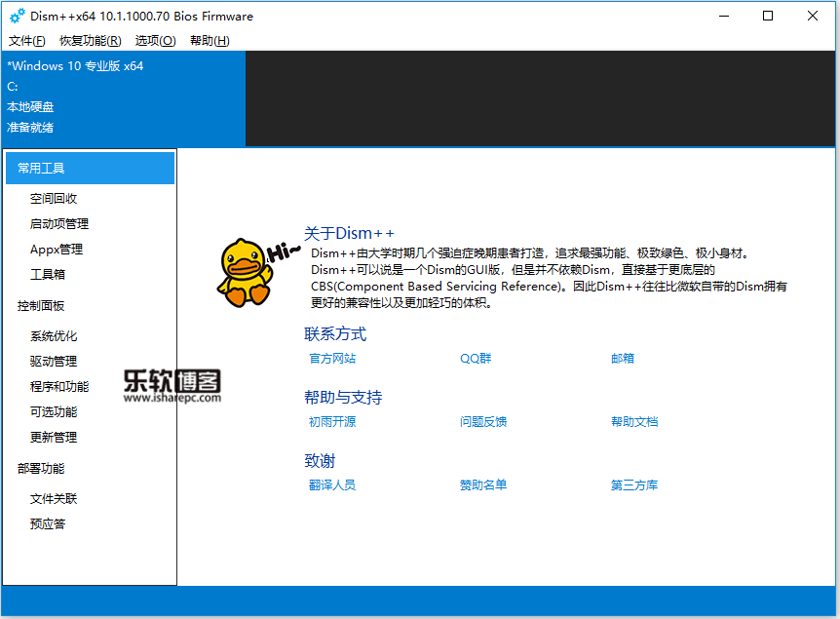Viewport: 840px width, 619px height.
Task: Click the 赞助名单 link
Action: point(483,485)
